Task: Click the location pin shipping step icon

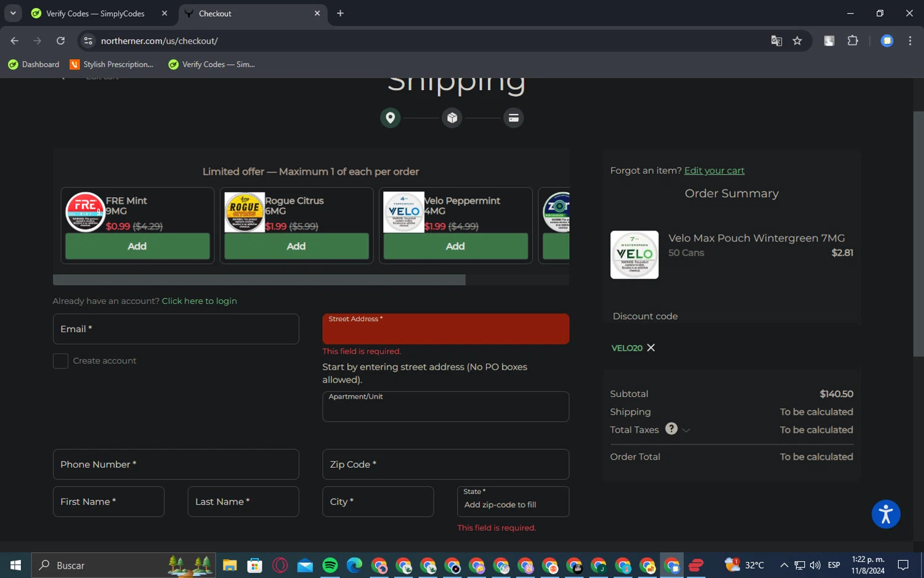Action: [390, 118]
